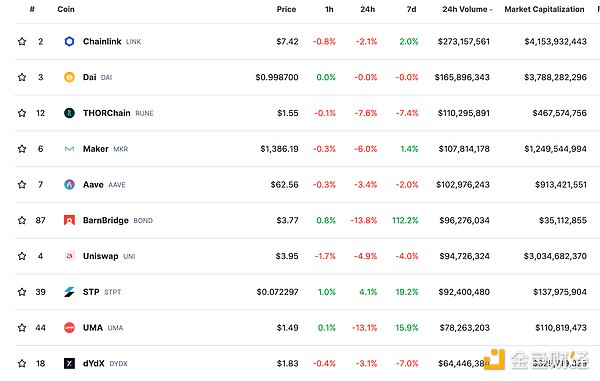Click the THORChain RUNE logo icon
This screenshot has height=381, width=600.
[69, 113]
